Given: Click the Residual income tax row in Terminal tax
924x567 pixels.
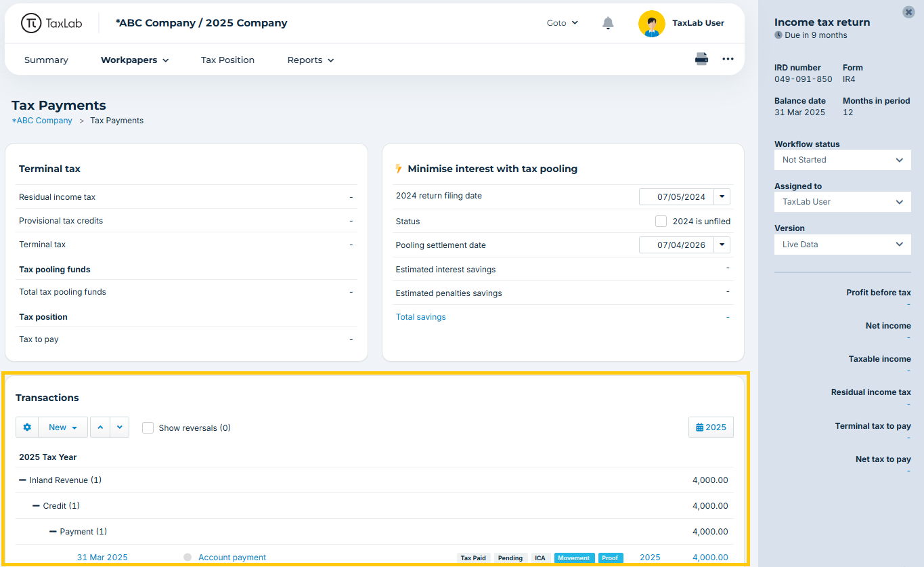Looking at the screenshot, I should point(186,197).
